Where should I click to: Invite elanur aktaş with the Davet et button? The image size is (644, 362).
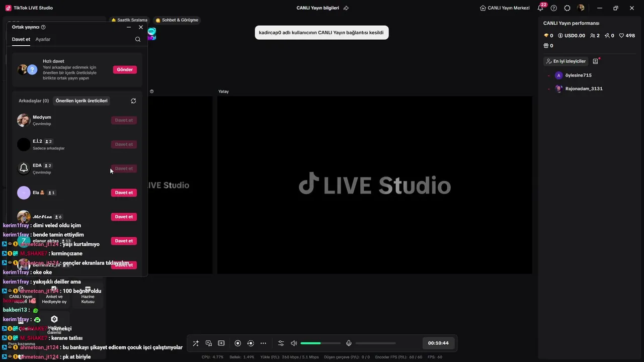click(x=124, y=241)
